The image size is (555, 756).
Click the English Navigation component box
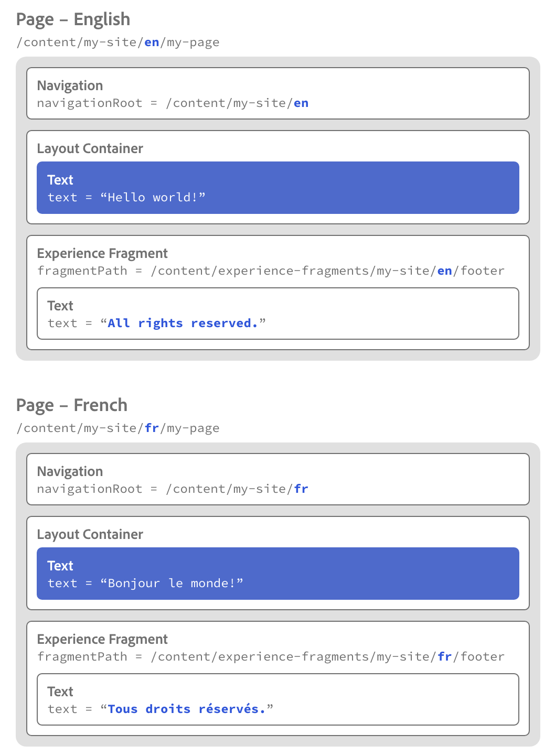(278, 93)
